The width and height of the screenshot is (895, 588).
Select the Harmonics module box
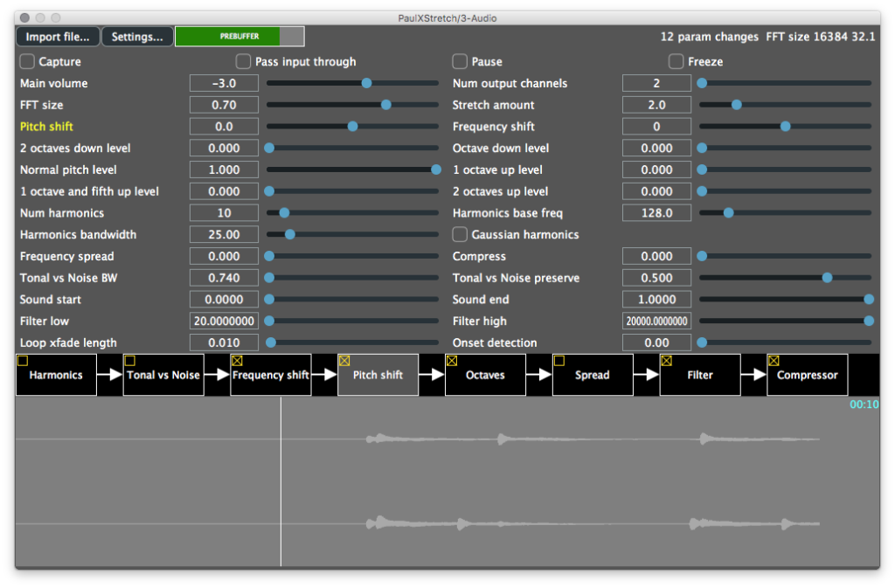pyautogui.click(x=56, y=376)
